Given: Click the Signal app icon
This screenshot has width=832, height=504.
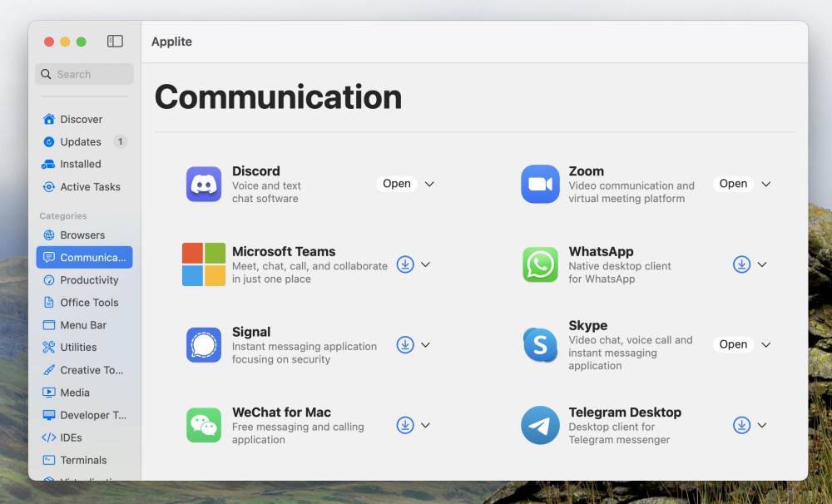Looking at the screenshot, I should pyautogui.click(x=204, y=345).
